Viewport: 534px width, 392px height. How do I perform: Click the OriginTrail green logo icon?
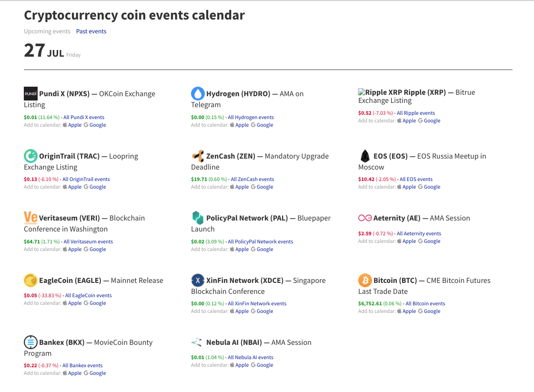pos(30,156)
